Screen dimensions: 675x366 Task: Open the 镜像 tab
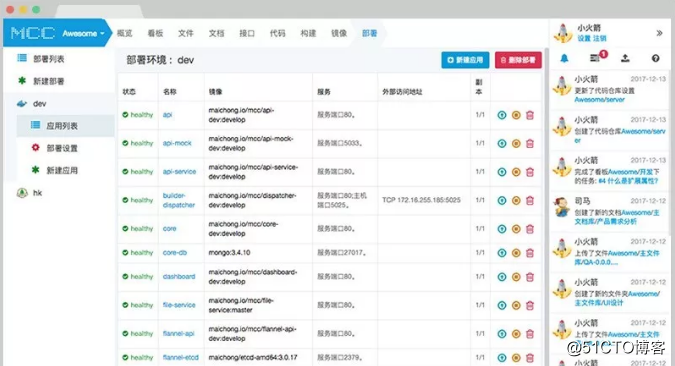point(339,33)
